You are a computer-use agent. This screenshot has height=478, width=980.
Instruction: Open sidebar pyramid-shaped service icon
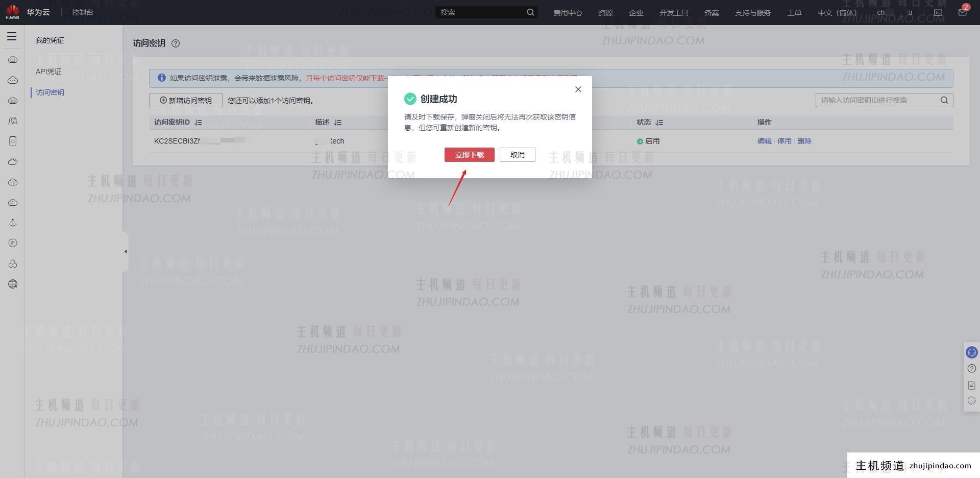pos(13,223)
